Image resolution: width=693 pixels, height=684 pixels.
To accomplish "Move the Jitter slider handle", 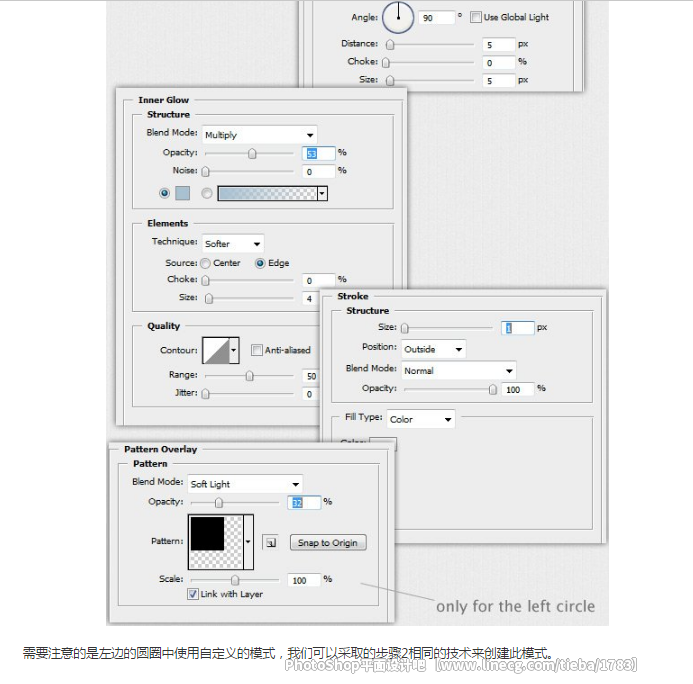I will tap(206, 394).
